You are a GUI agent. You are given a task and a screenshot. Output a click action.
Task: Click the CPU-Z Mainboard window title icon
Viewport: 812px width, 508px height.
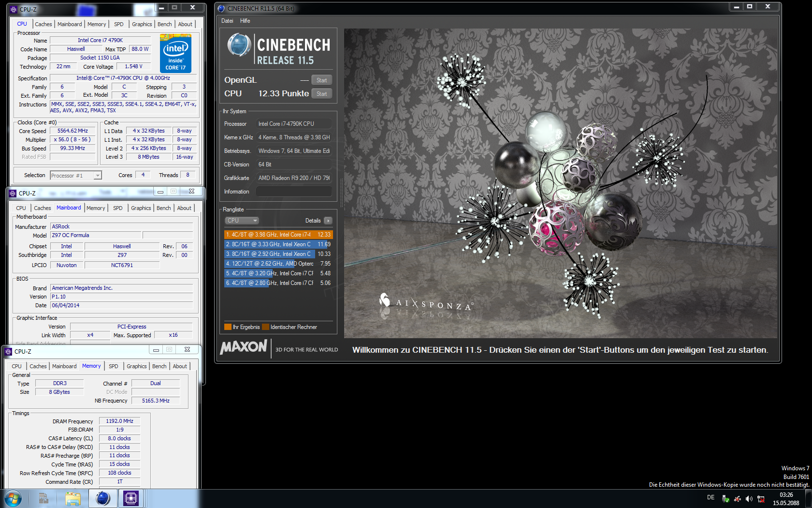[x=13, y=193]
